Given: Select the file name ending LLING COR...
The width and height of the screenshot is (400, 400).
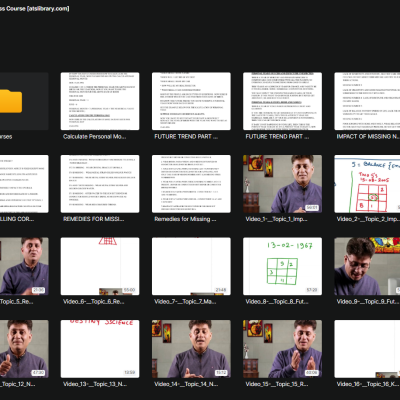Looking at the screenshot, I should click(x=17, y=219).
